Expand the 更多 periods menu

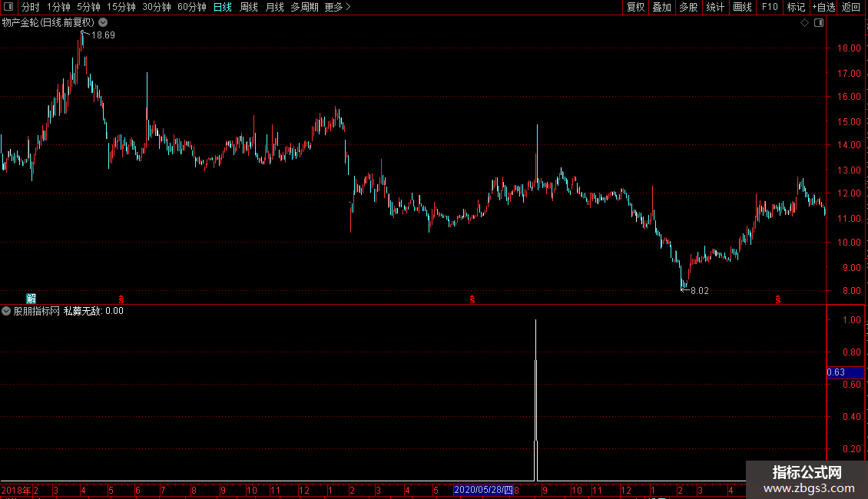(x=337, y=7)
